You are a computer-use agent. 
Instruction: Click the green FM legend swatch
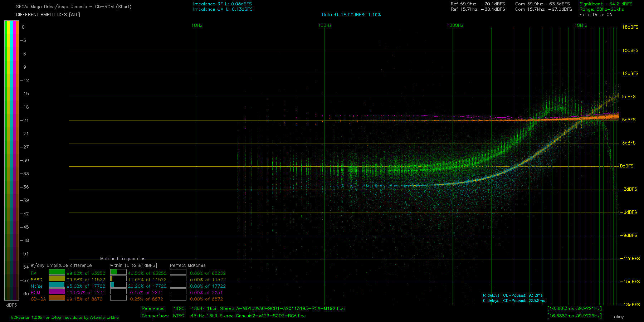tap(57, 272)
